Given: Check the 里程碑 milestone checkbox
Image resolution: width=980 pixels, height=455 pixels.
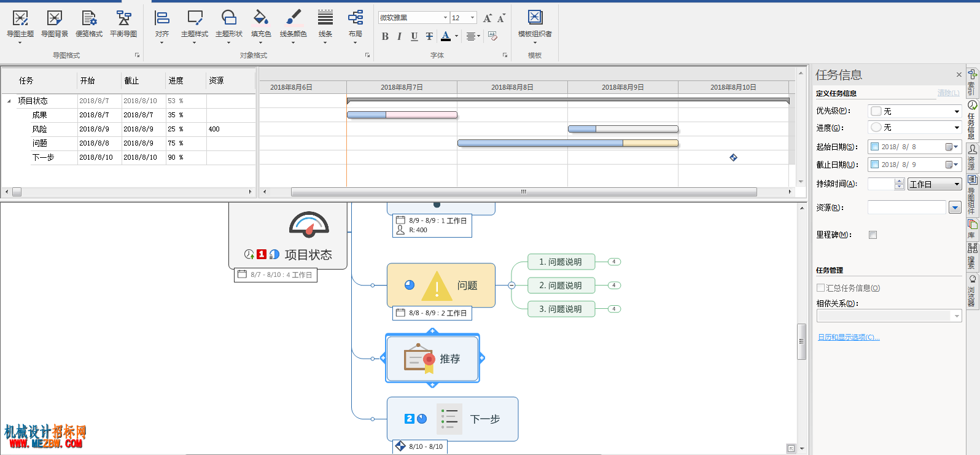Looking at the screenshot, I should point(873,235).
